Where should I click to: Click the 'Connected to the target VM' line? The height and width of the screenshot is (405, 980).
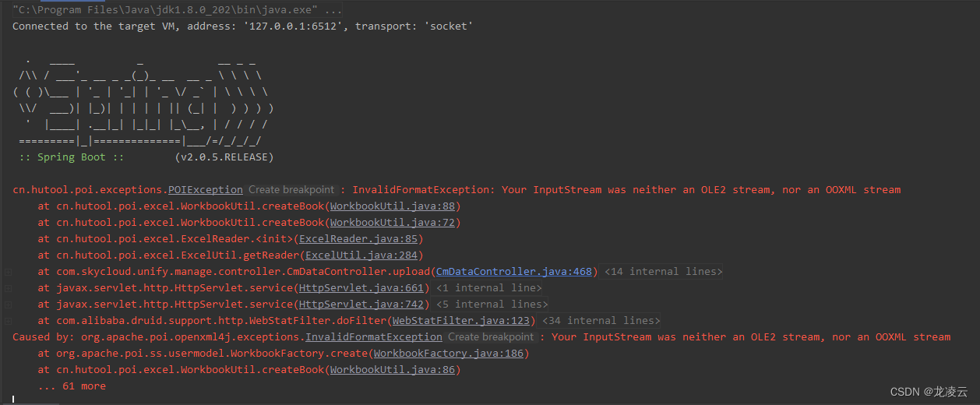(x=242, y=26)
